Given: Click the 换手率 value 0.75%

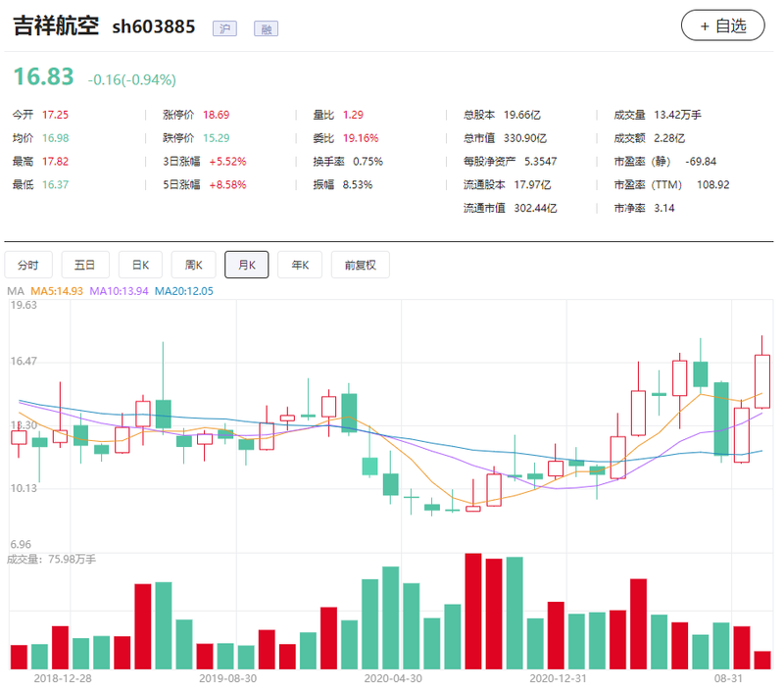Looking at the screenshot, I should click(x=368, y=162).
